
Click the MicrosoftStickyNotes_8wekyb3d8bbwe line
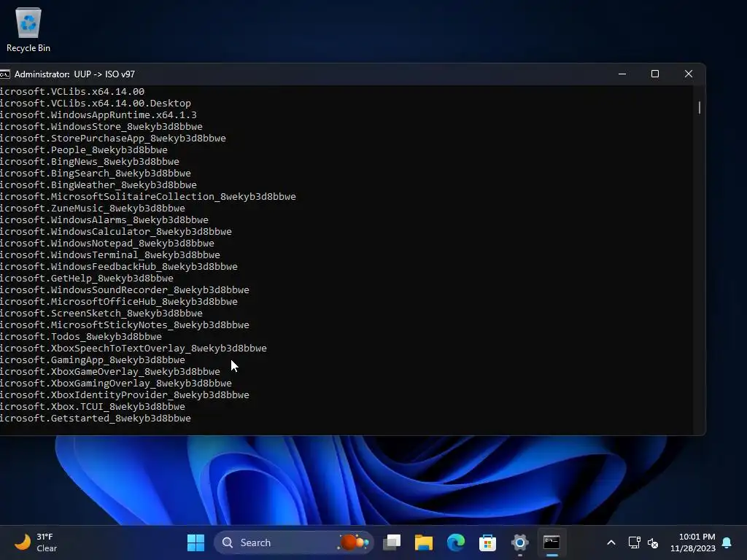[124, 324]
